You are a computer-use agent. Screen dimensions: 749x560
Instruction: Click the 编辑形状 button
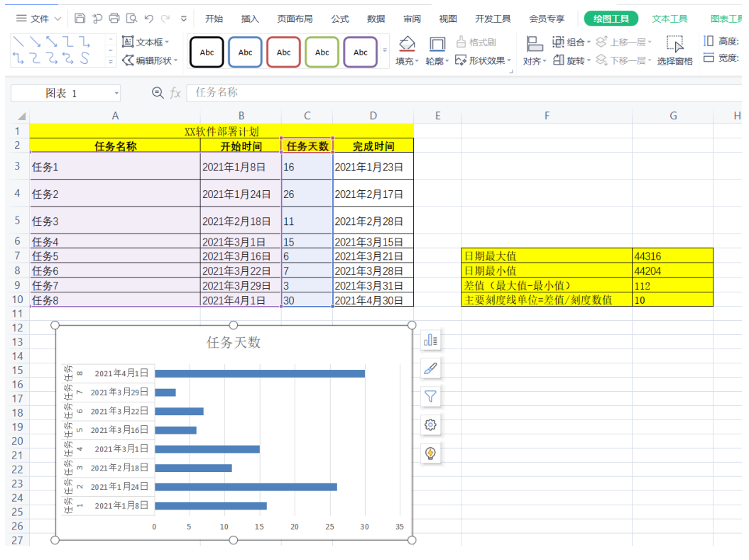150,61
